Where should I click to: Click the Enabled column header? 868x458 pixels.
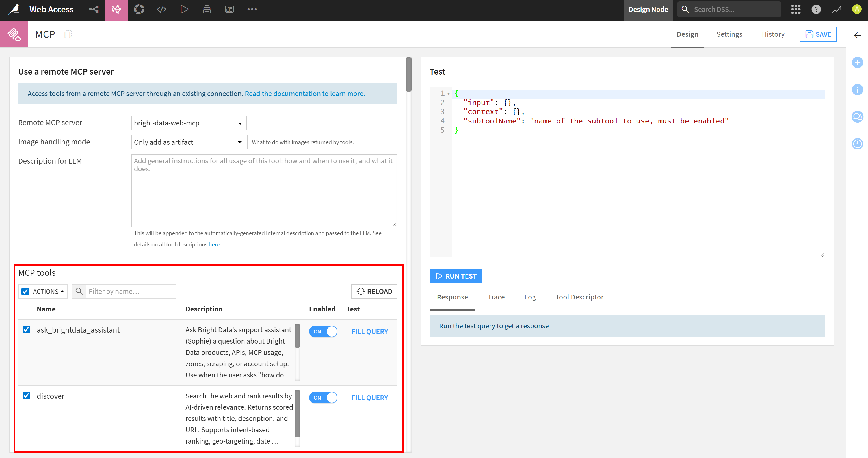coord(322,309)
